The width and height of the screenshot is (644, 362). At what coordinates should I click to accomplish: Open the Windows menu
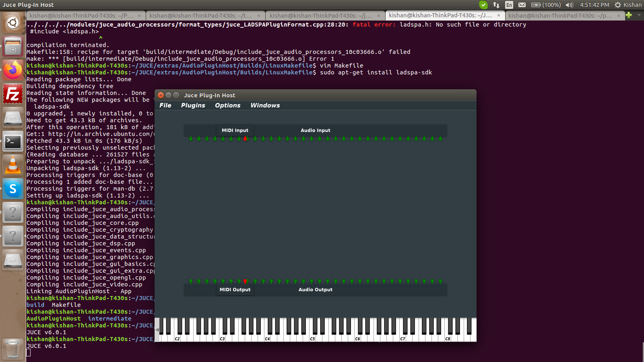pos(265,105)
